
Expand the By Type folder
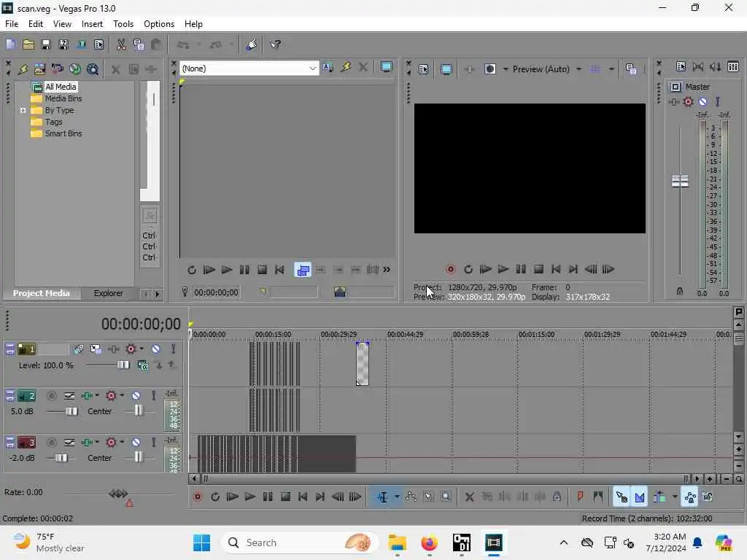(23, 111)
